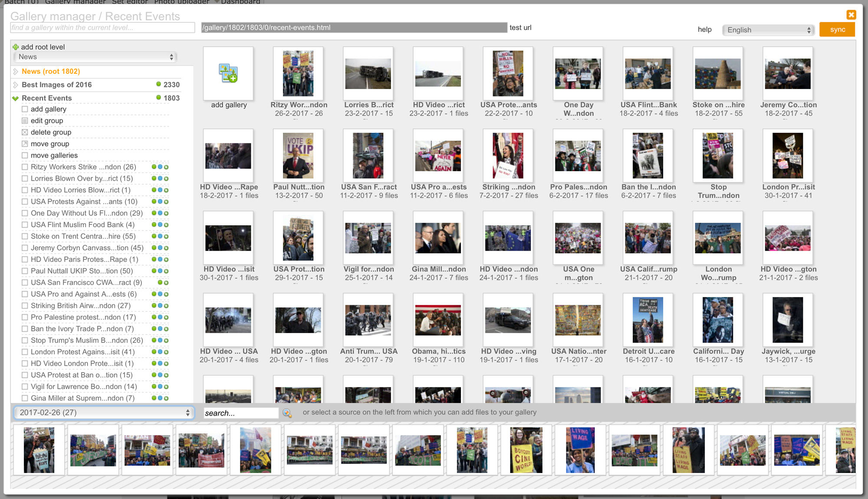The width and height of the screenshot is (868, 499).
Task: Open the Photo uploader menu item
Action: 181,2
